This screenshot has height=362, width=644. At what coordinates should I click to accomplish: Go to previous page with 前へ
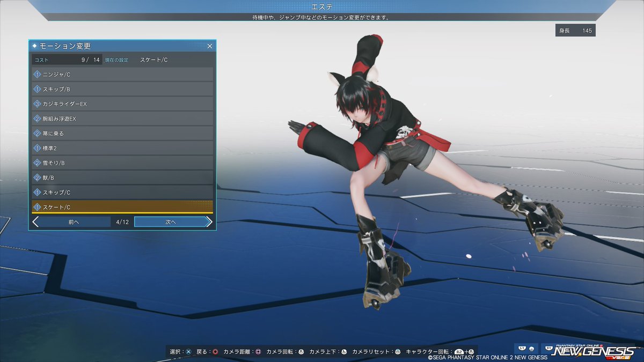[75, 222]
